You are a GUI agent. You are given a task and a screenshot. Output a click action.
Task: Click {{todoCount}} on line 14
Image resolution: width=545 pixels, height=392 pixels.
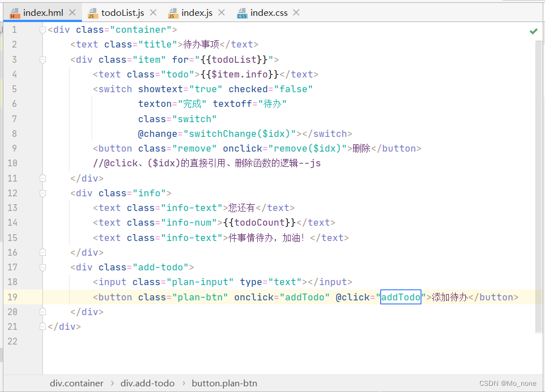[259, 223]
